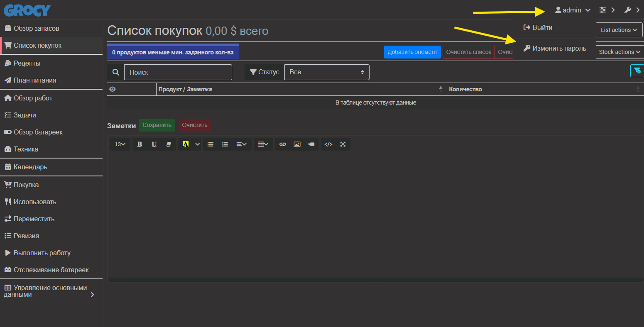Click the Поиск search field
The height and width of the screenshot is (327, 644).
point(178,72)
